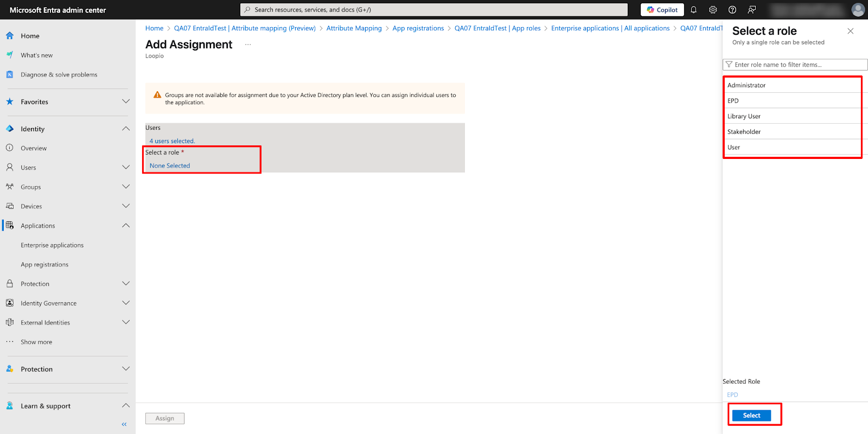The image size is (868, 434).
Task: Go to Home breadcrumb link
Action: pyautogui.click(x=154, y=28)
